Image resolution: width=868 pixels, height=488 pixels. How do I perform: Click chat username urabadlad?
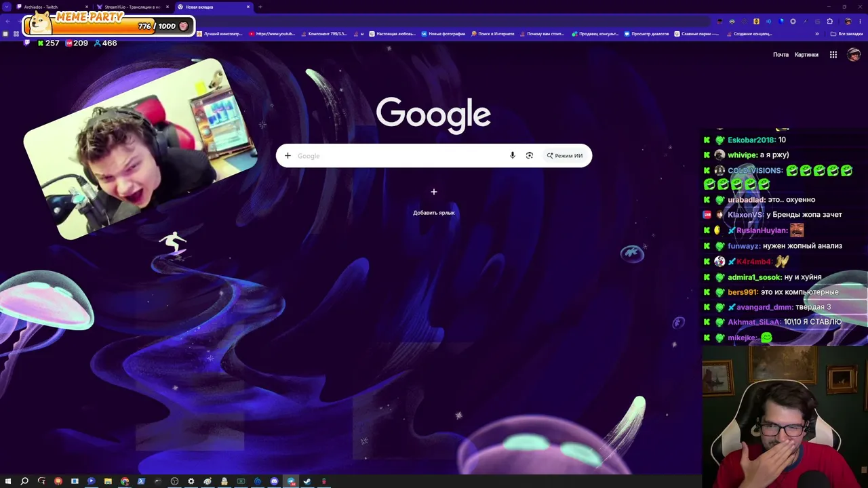point(745,200)
